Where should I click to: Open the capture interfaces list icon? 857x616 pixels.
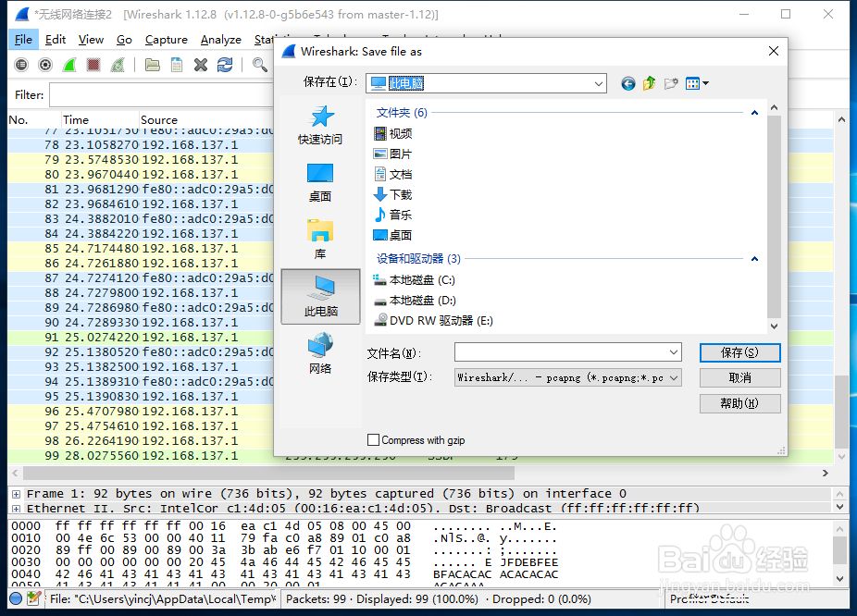pos(21,65)
